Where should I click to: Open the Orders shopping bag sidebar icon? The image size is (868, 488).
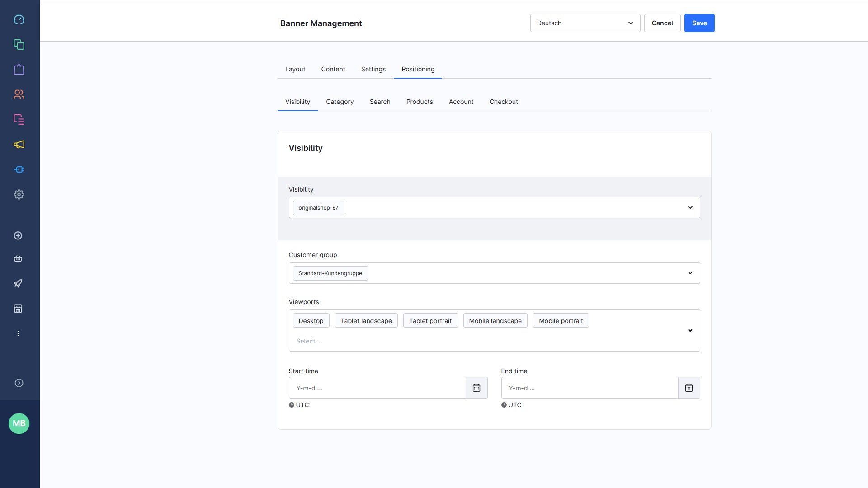pos(19,70)
